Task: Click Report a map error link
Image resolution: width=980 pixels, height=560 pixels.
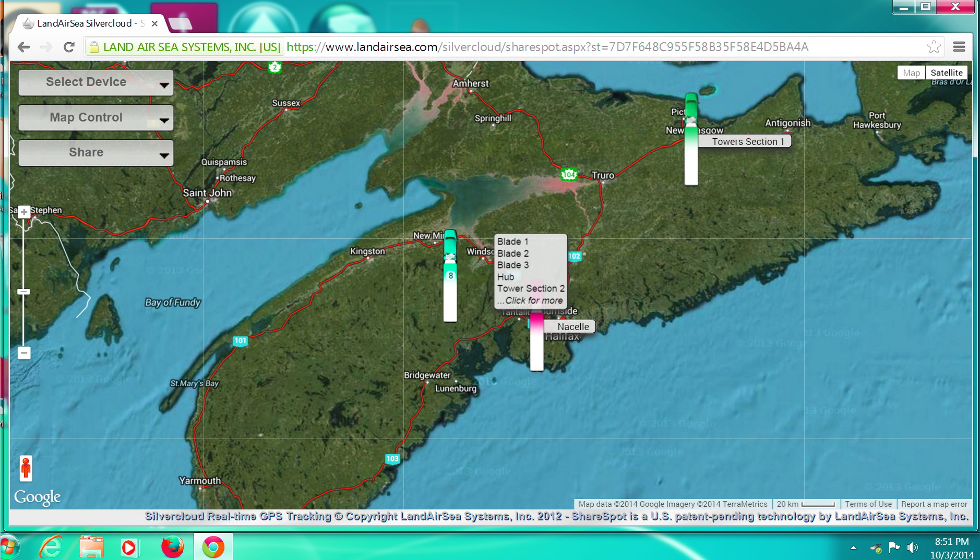Action: pyautogui.click(x=934, y=504)
